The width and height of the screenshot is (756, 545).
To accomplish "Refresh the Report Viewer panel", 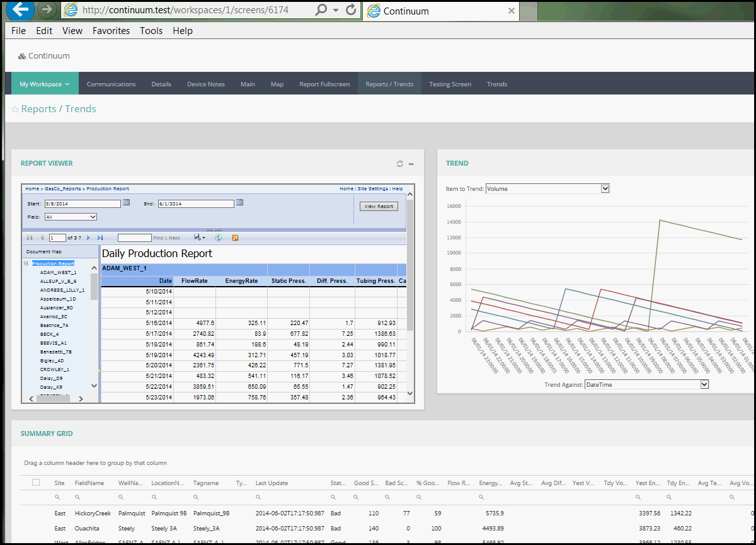I will click(399, 164).
